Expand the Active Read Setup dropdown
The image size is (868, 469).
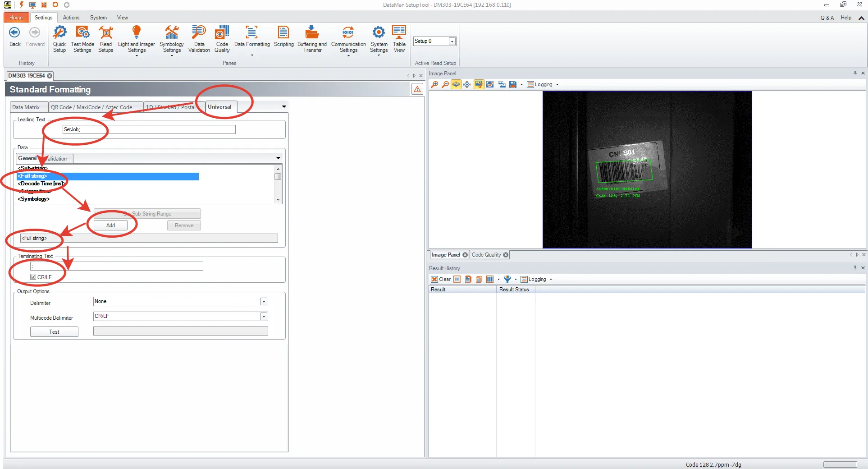pyautogui.click(x=452, y=41)
